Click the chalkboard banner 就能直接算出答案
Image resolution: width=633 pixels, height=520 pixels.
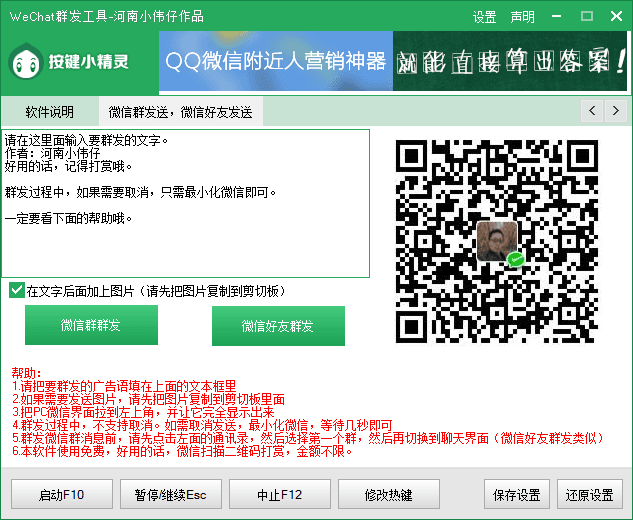510,61
